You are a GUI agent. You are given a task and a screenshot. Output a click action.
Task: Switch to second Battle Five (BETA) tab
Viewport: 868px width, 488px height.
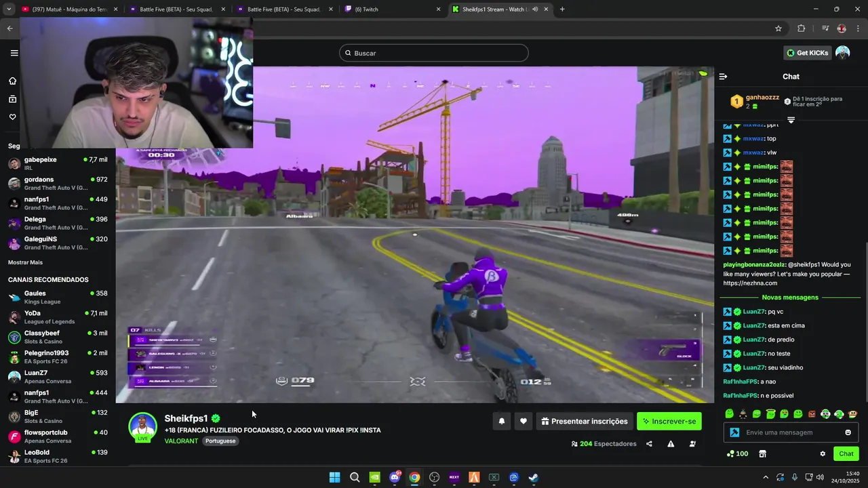click(285, 9)
